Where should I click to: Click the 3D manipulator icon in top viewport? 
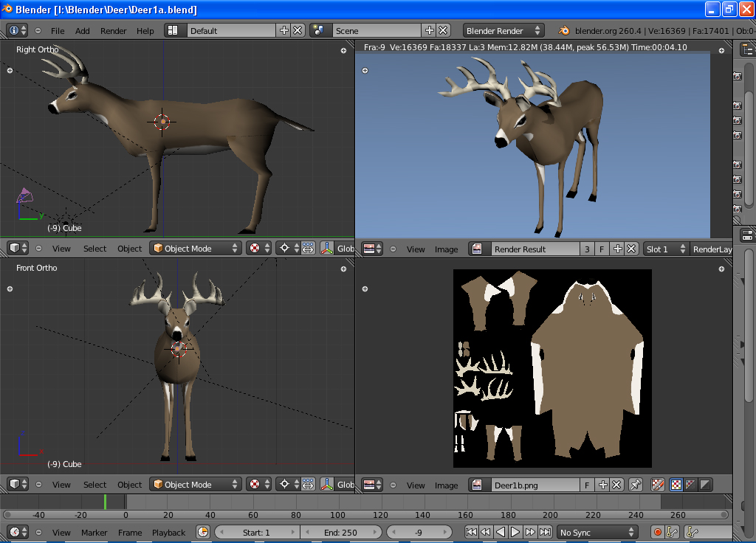[327, 249]
